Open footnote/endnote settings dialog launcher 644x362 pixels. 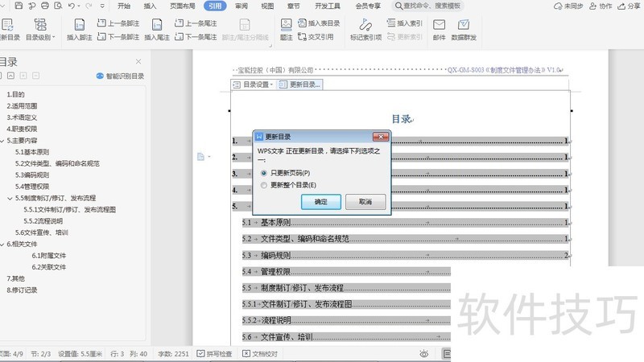270,46
